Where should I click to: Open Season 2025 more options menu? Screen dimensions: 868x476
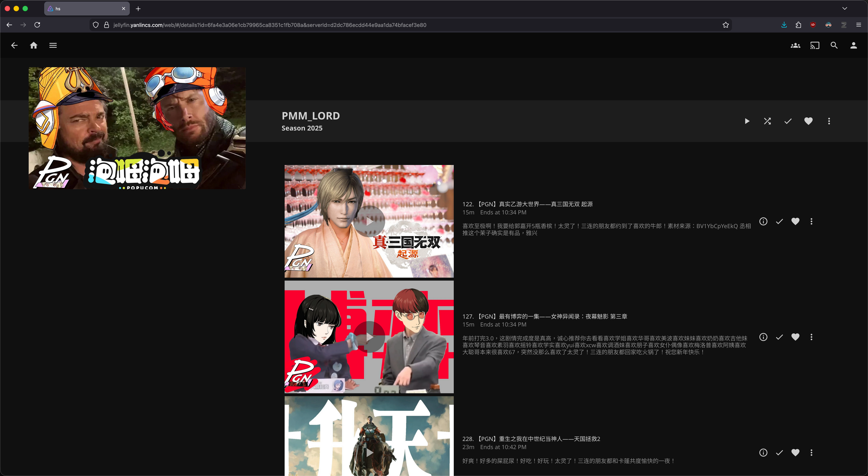829,121
